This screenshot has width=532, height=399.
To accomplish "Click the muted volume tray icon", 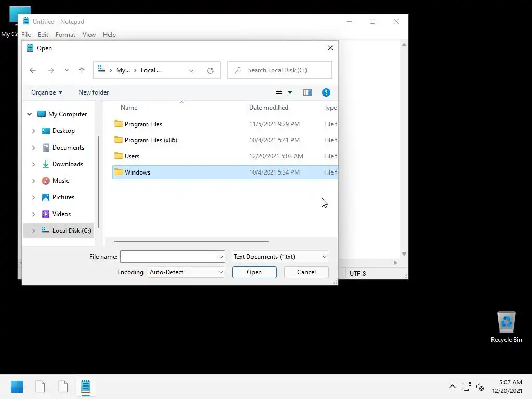I will (480, 387).
